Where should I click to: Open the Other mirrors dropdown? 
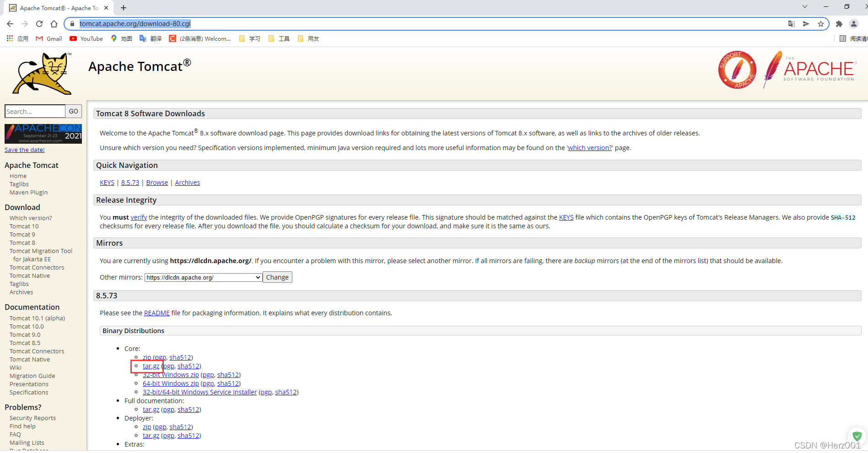(x=203, y=277)
